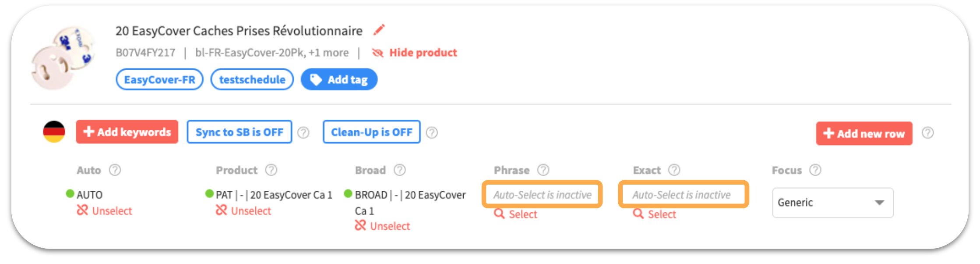This screenshot has height=264, width=980.
Task: Click Select under the Phrase column
Action: pyautogui.click(x=515, y=214)
